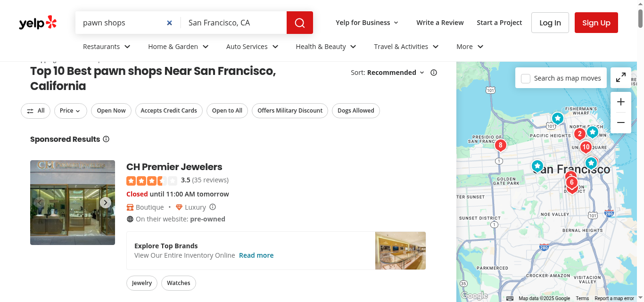
Task: Select map marker number 8
Action: tap(501, 145)
